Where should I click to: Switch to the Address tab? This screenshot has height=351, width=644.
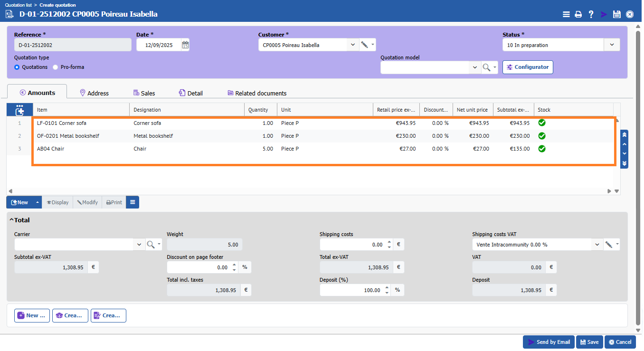[x=94, y=93]
